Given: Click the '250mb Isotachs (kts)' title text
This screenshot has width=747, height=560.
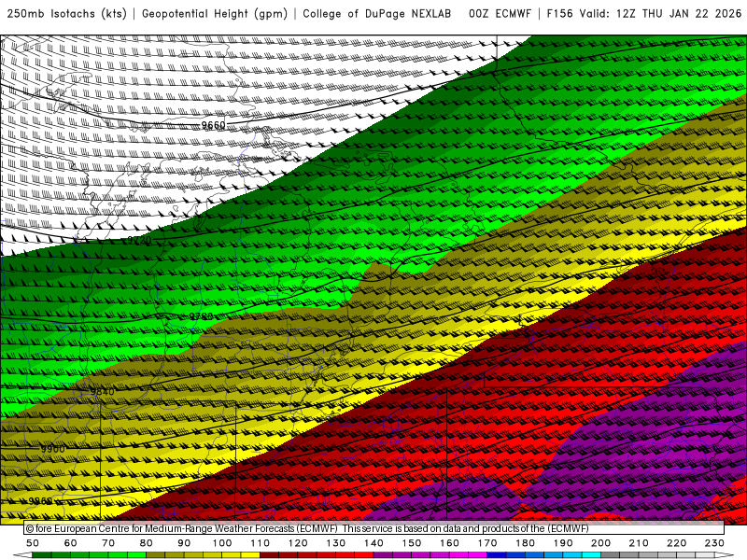Looking at the screenshot, I should (67, 13).
